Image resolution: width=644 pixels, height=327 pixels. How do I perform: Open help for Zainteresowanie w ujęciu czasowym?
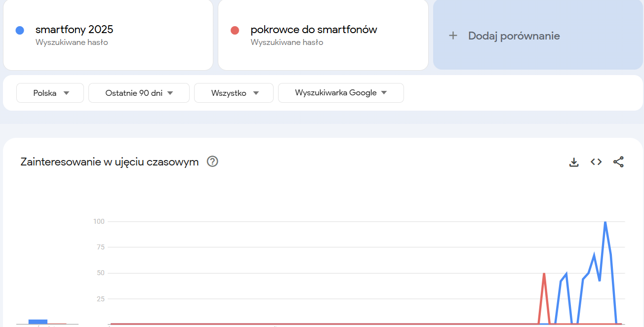pos(212,162)
